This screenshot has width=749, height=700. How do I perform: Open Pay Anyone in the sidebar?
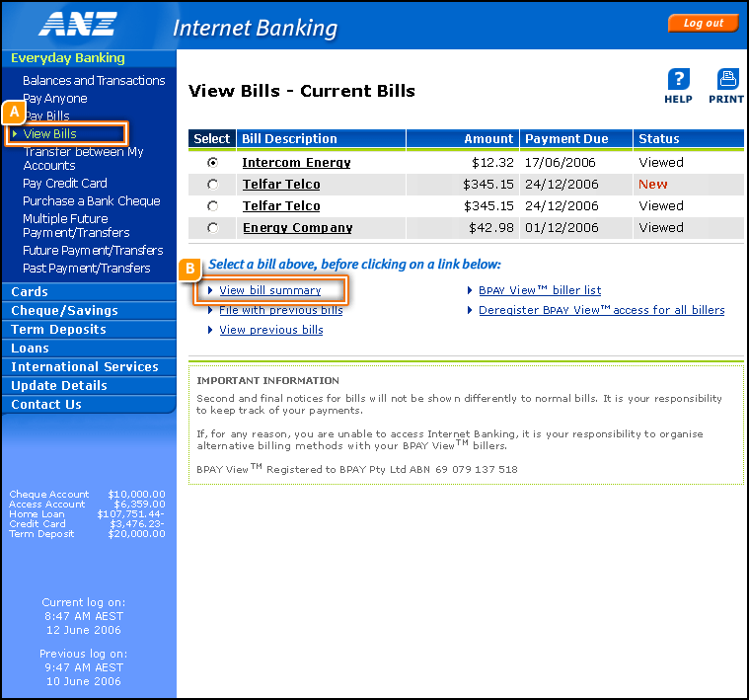(x=55, y=99)
